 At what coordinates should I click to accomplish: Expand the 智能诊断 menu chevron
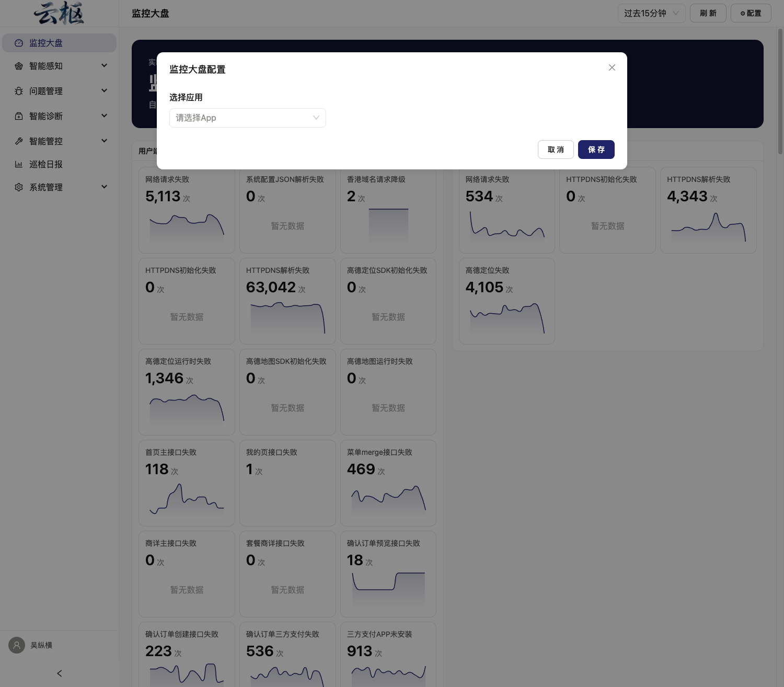click(x=104, y=116)
